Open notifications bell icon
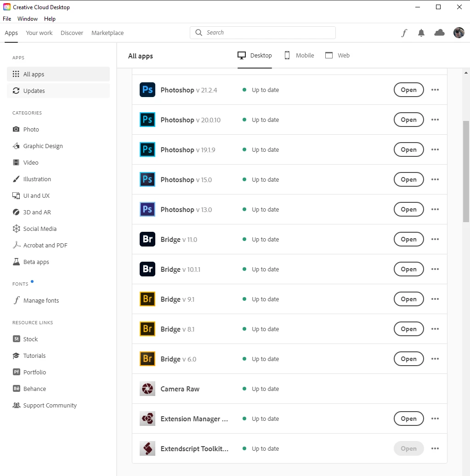Screen dimensions: 470x476 tap(421, 33)
